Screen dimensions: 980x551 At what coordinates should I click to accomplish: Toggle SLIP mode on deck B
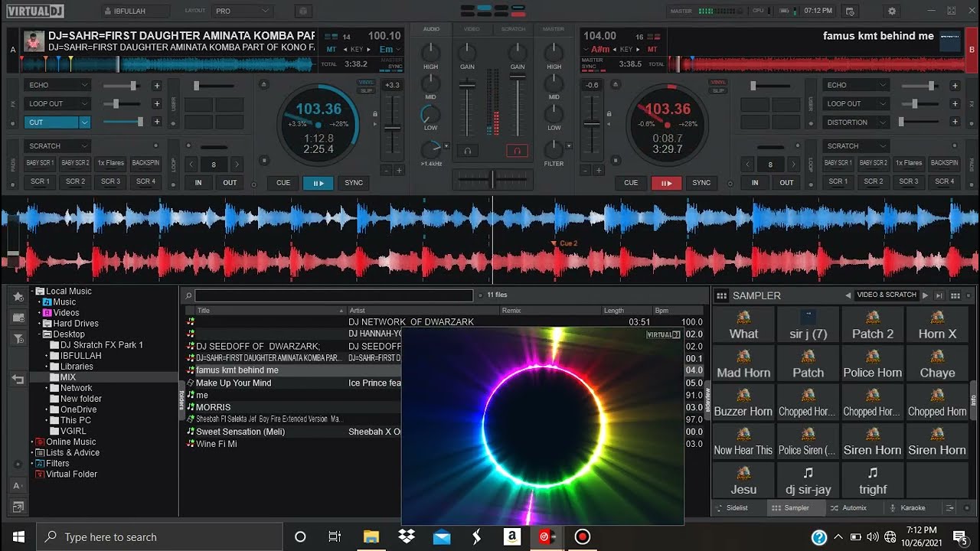(718, 90)
